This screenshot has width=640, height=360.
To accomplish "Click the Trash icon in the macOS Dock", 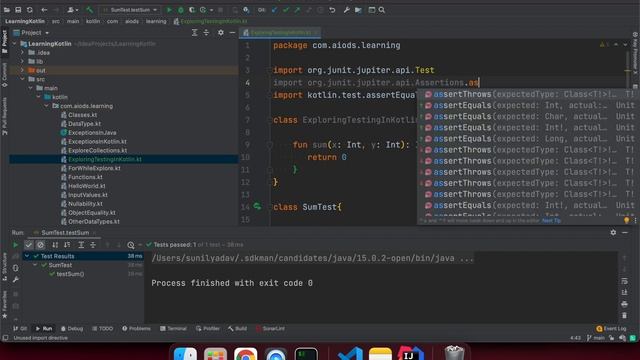I will pyautogui.click(x=454, y=353).
